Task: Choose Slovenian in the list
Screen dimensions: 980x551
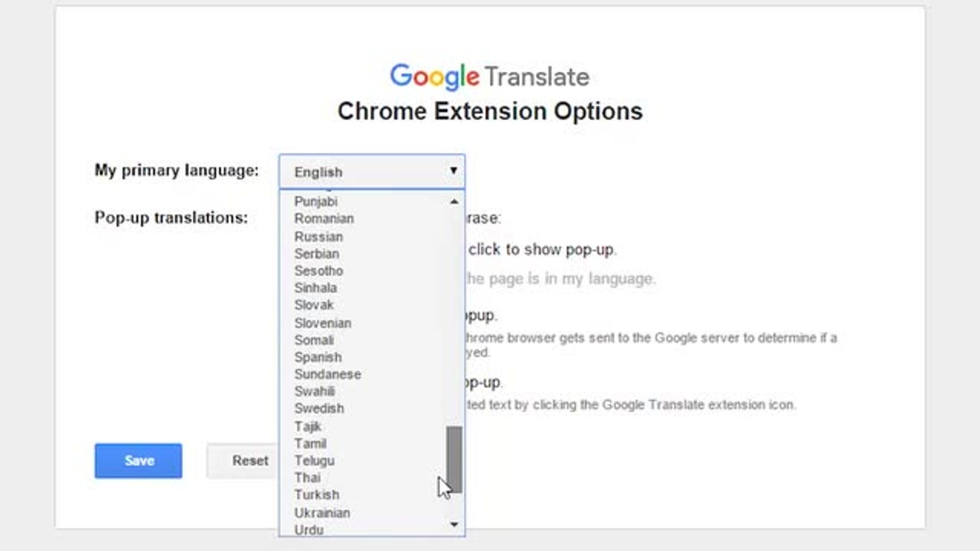Action: (323, 323)
